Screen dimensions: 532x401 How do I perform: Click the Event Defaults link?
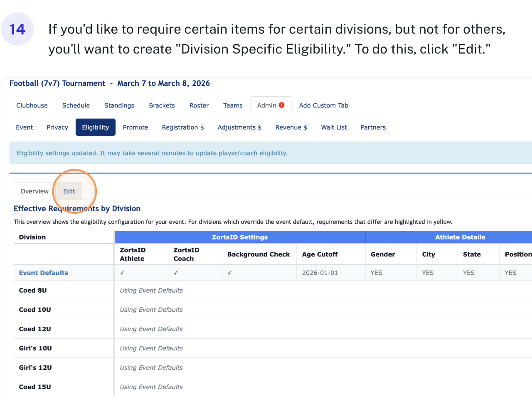[44, 273]
